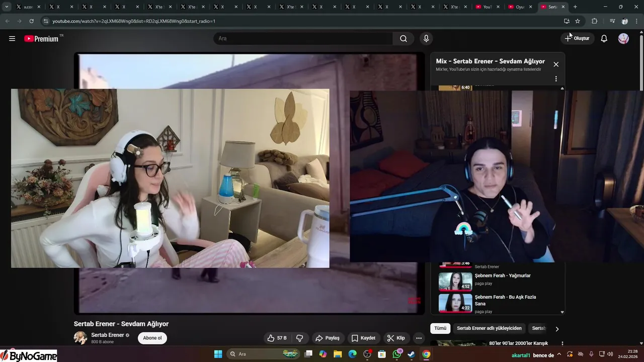Image resolution: width=644 pixels, height=362 pixels.
Task: Open Microsoft Edge from taskbar
Action: pyautogui.click(x=353, y=354)
